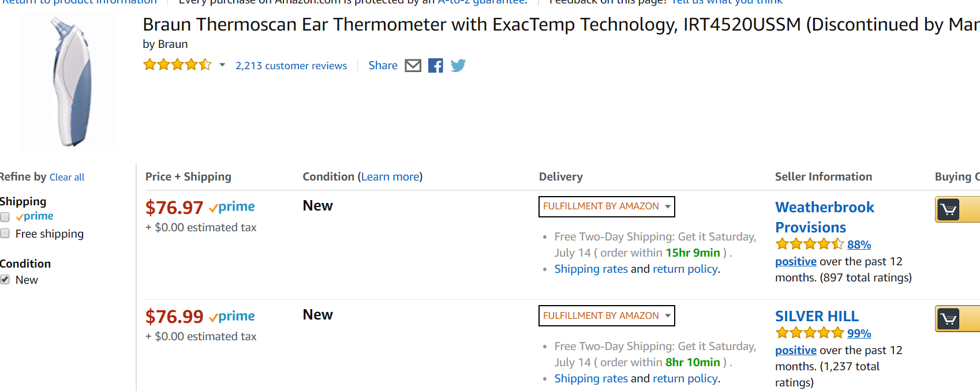
Task: Open the 2,213 customer reviews link
Action: click(x=291, y=66)
